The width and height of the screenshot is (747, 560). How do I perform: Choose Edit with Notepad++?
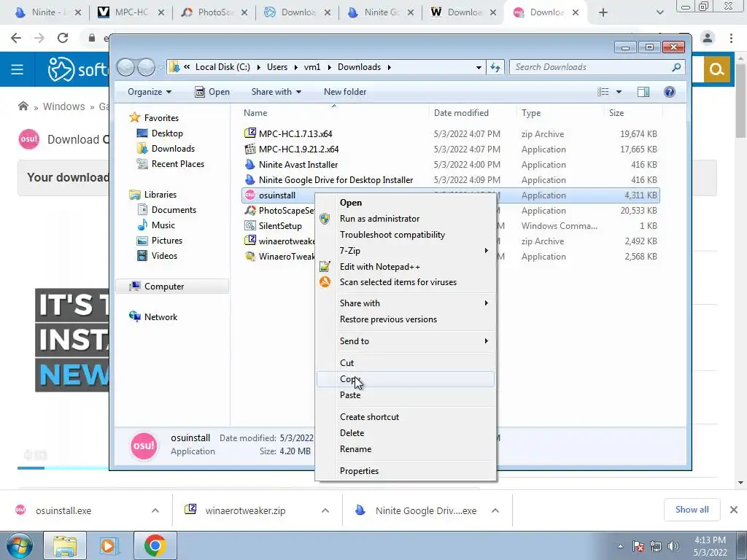(x=406, y=267)
